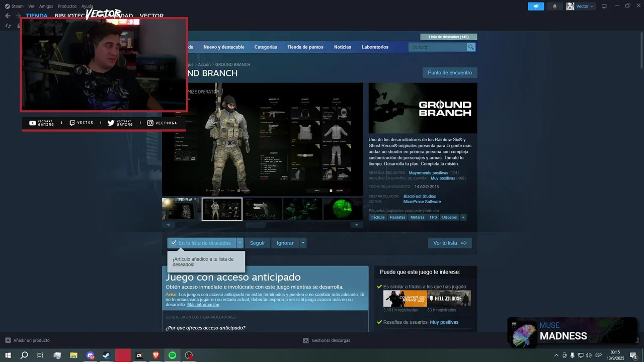Click the ESP language indicator in taskbar

pyautogui.click(x=598, y=355)
